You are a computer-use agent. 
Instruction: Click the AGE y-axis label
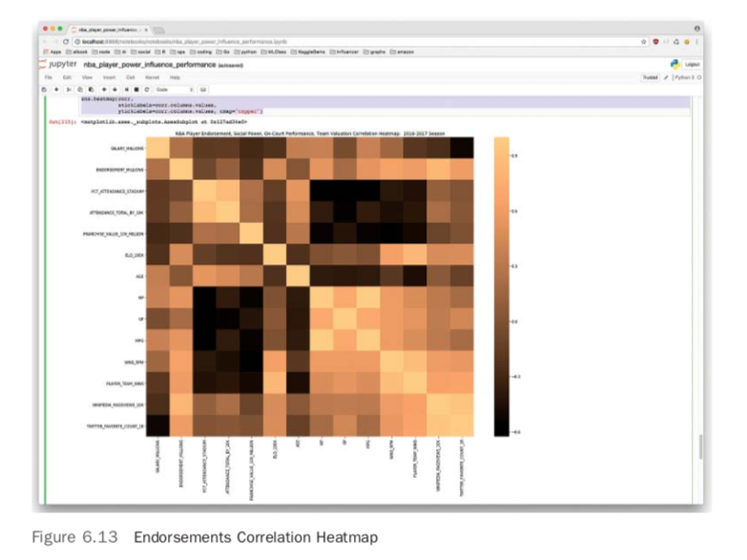click(x=139, y=277)
